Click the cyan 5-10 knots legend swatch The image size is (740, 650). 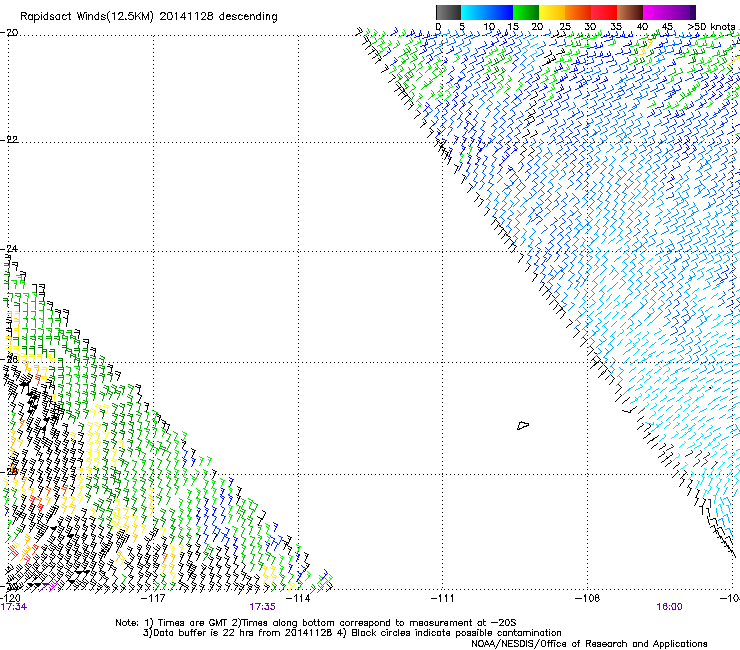474,12
